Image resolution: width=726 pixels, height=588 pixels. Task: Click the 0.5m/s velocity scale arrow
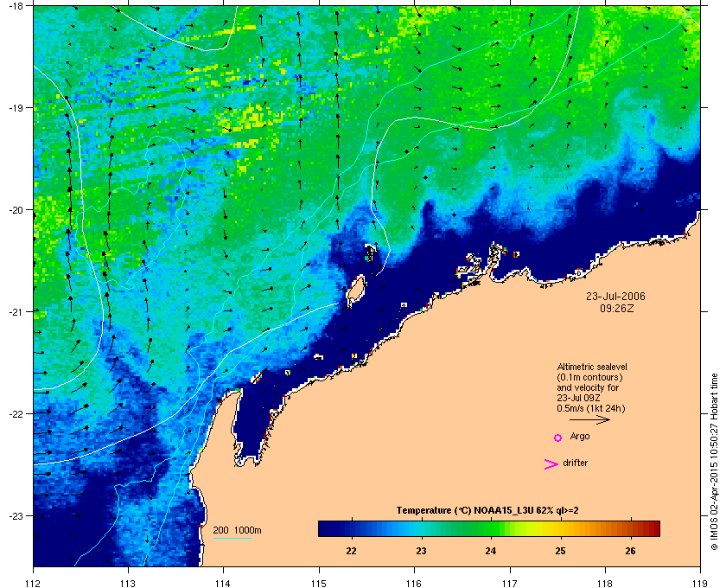(x=589, y=419)
